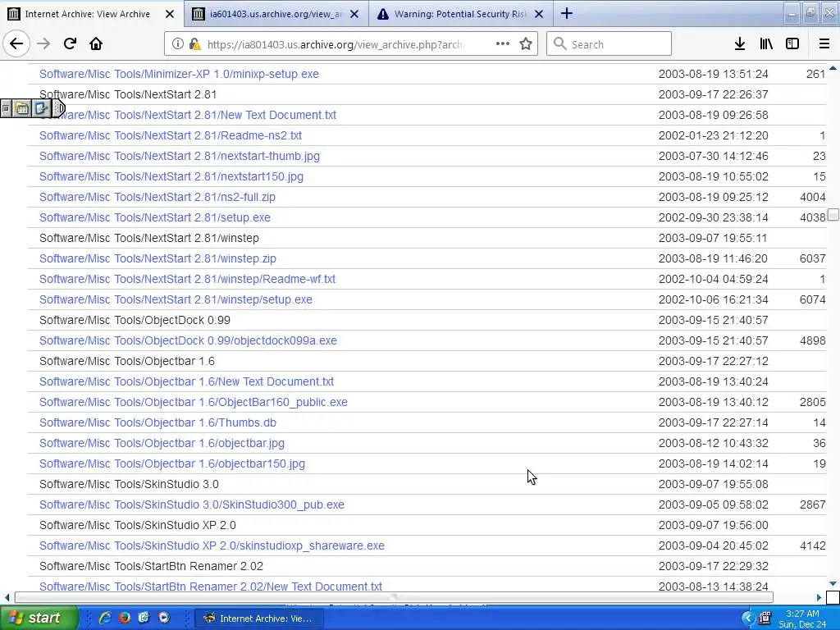Viewport: 840px width, 630px height.
Task: Open minixp-setup.exe link
Action: tap(179, 74)
